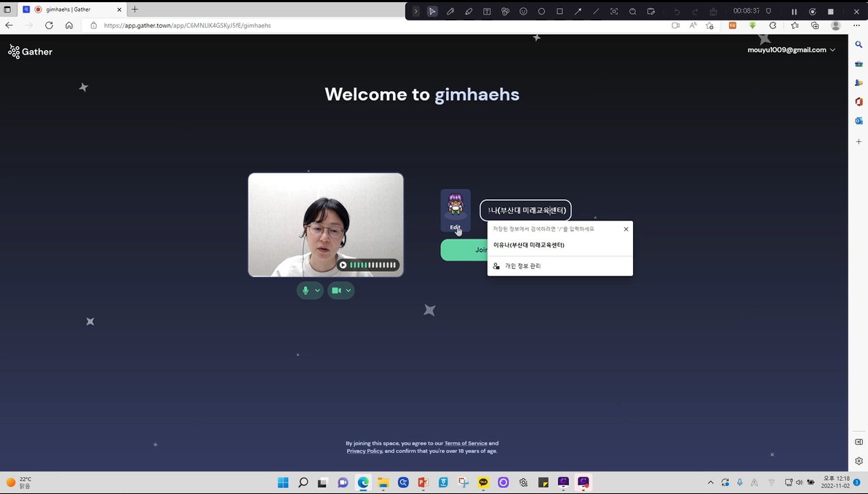Viewport: 868px width, 494px height.
Task: Click the audio level meter on the video preview
Action: coord(369,265)
